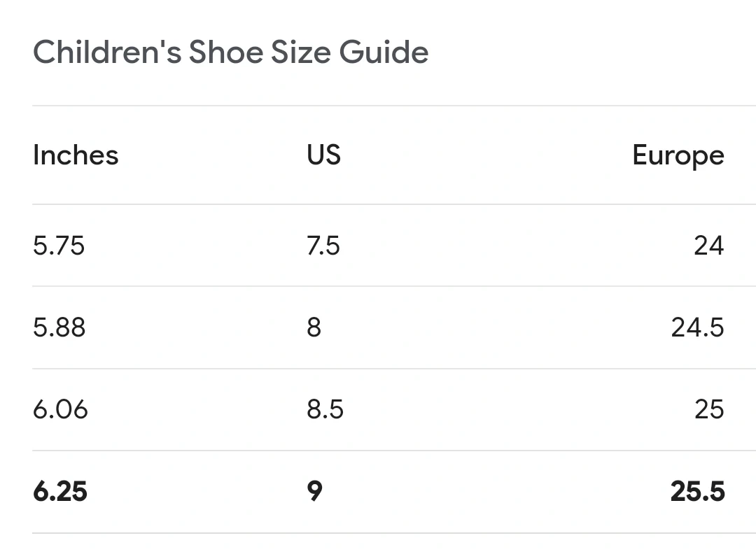
Task: Click the 6.06 inches cell
Action: point(60,409)
